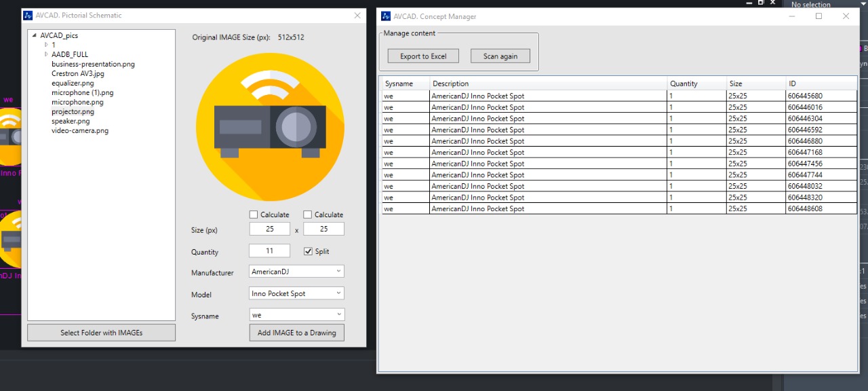Screen dimensions: 868x391
Task: Click the Size column header
Action: point(757,83)
